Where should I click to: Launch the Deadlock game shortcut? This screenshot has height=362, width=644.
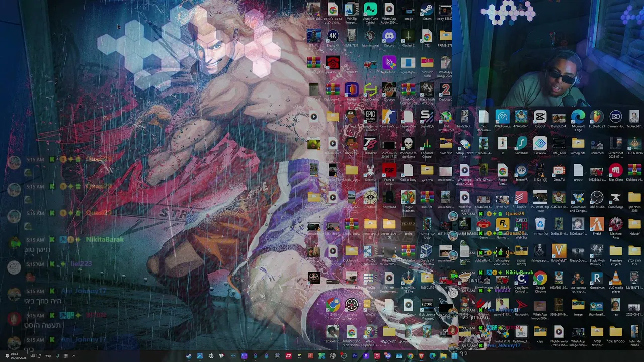(x=370, y=200)
